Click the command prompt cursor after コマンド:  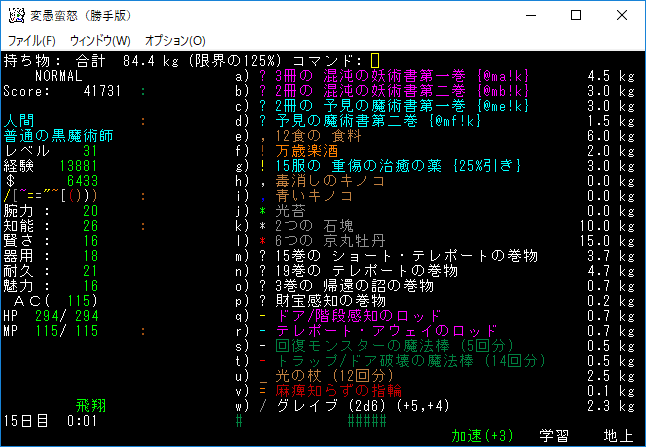coord(375,61)
